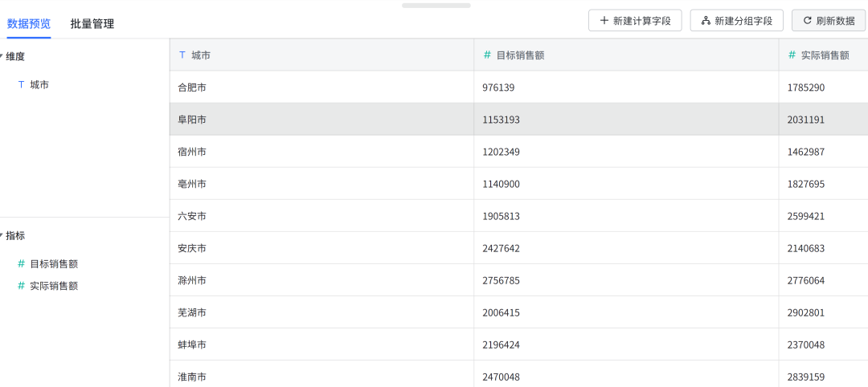Select the 阜阳市 row cell
Screen dimensions: 868x387
[x=192, y=119]
